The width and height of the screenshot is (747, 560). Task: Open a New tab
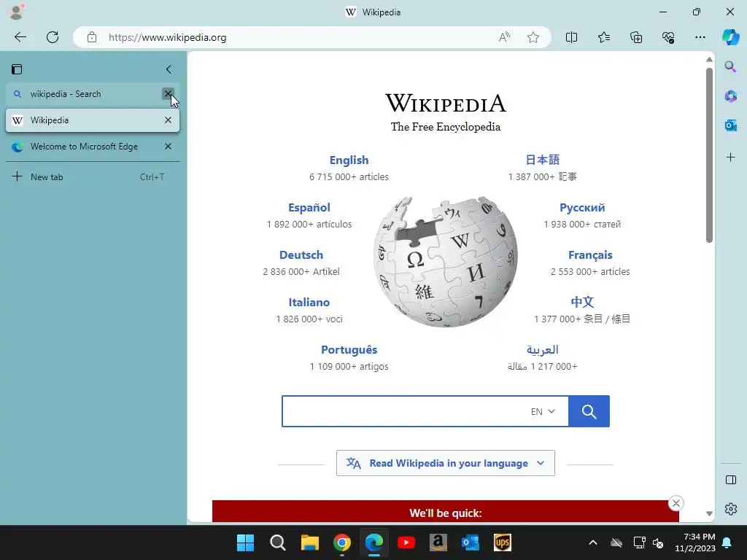(93, 176)
